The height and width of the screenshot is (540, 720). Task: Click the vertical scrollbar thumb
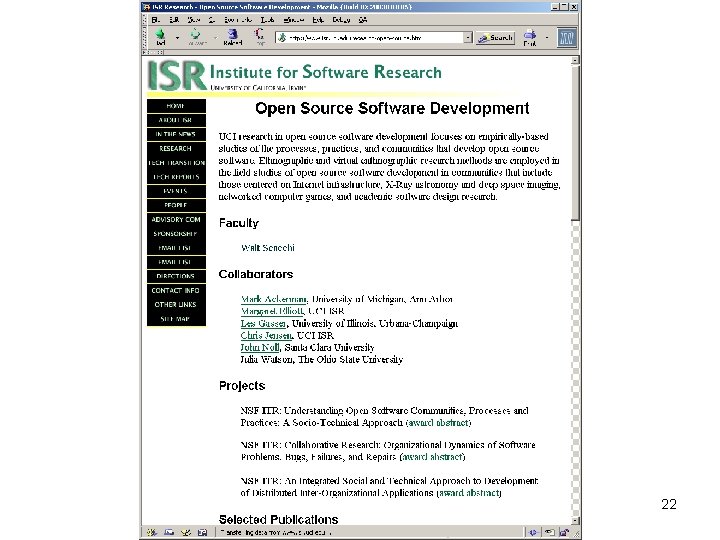click(x=575, y=143)
